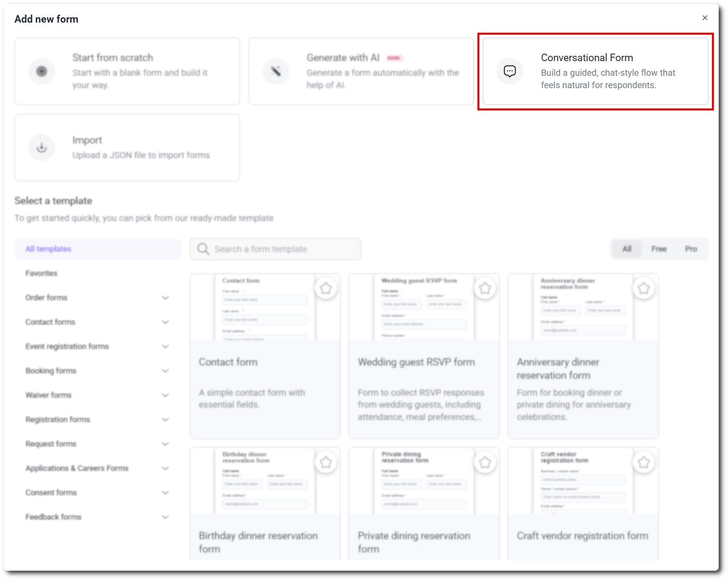Open the Contact form template preview
Viewport: 728px width, 580px height.
[x=265, y=308]
